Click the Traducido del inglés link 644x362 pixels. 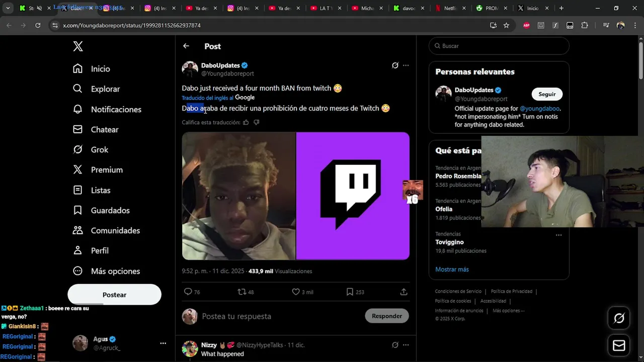click(207, 98)
